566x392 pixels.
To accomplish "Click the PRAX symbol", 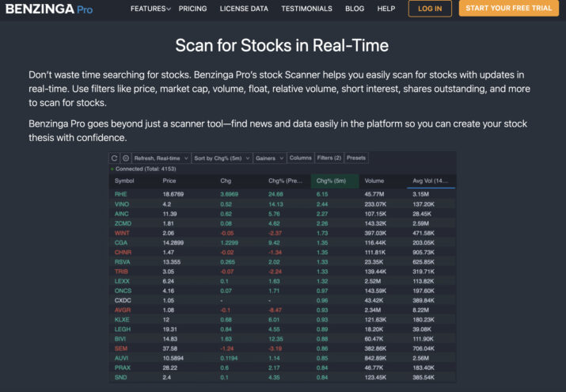I will pyautogui.click(x=123, y=367).
